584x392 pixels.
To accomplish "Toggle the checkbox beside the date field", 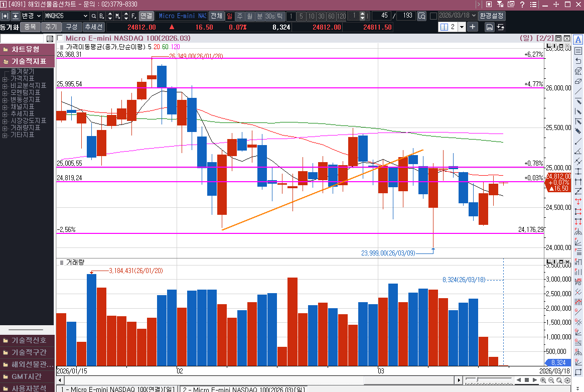I will 433,16.
